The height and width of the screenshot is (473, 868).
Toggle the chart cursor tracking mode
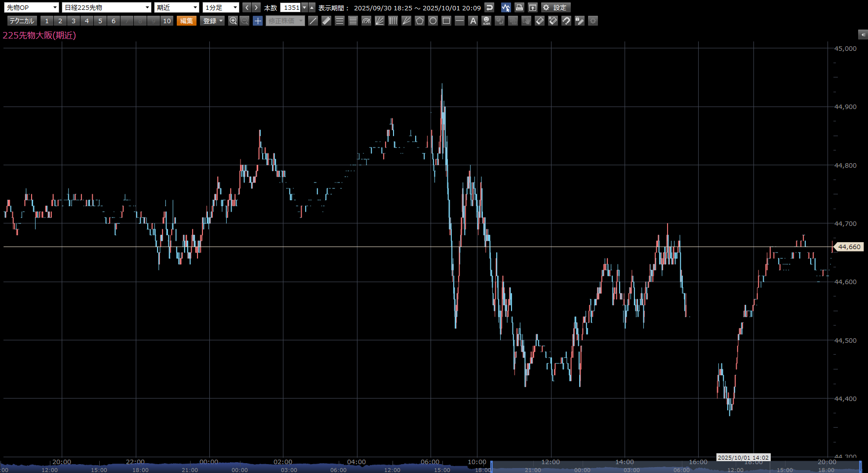point(506,7)
